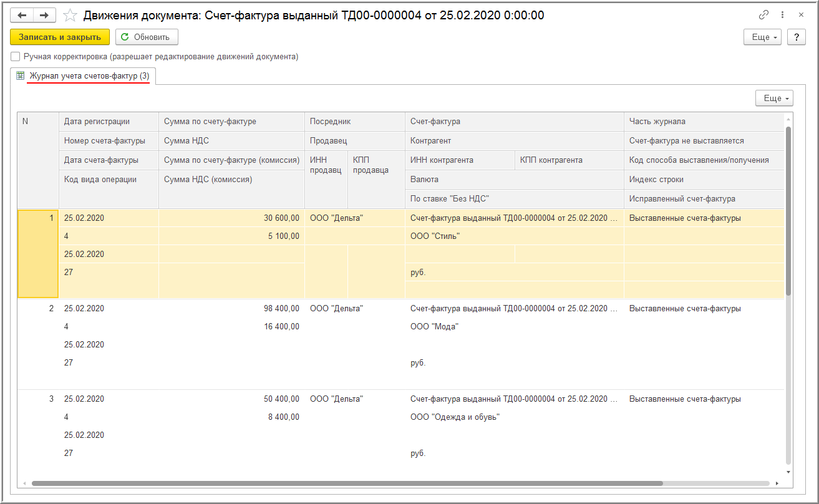The image size is (819, 504).
Task: Click the scroll-up arrow on vertical scrollbar
Action: coord(788,118)
